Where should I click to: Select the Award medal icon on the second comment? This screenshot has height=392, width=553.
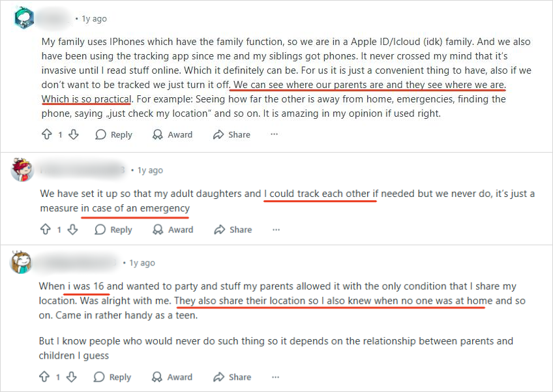pyautogui.click(x=157, y=229)
